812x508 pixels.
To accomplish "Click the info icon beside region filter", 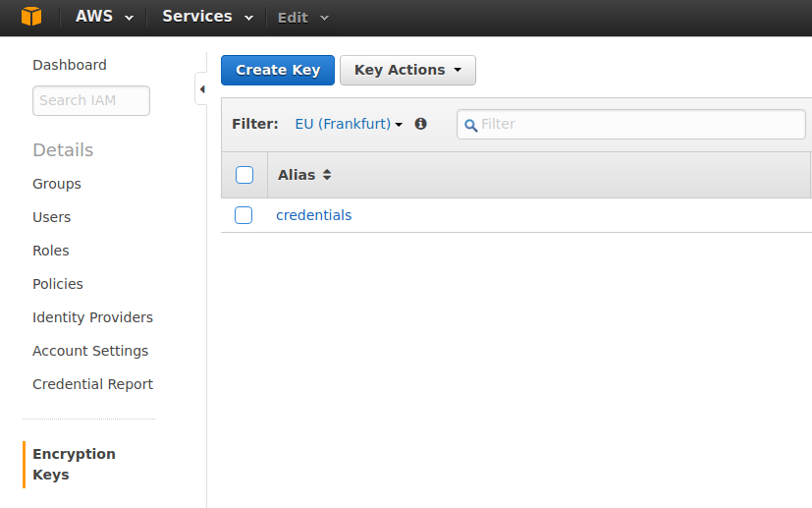I will click(x=420, y=124).
